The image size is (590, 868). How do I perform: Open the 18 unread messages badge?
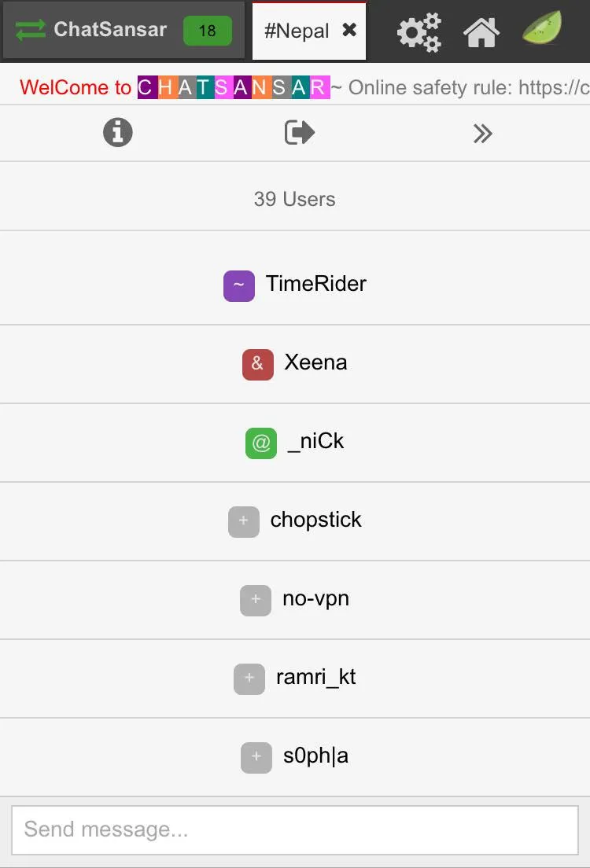pos(207,31)
